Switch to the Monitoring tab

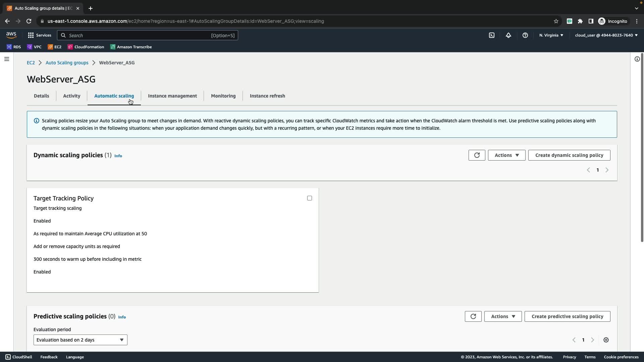pyautogui.click(x=223, y=96)
